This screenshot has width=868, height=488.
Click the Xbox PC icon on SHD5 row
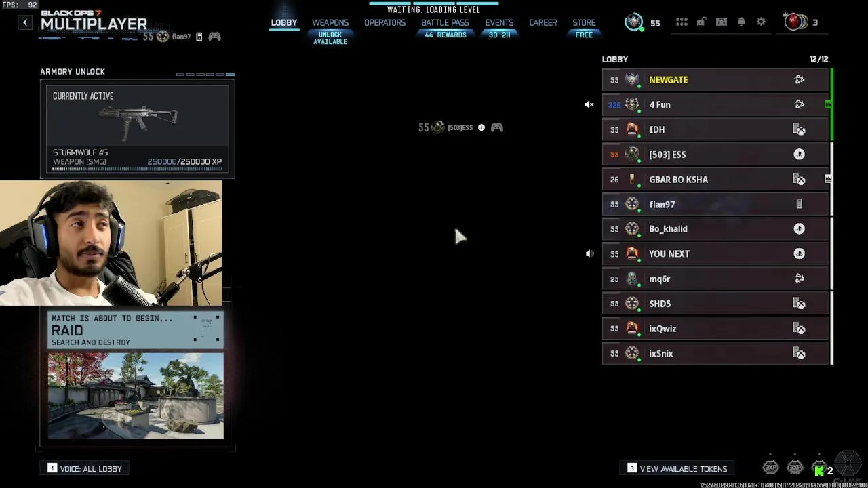(x=800, y=304)
